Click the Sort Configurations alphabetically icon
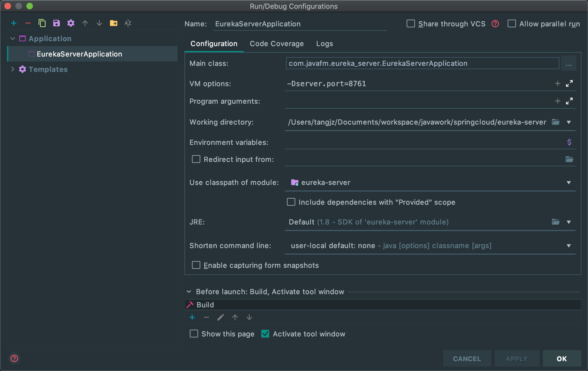The width and height of the screenshot is (588, 371). pos(128,23)
